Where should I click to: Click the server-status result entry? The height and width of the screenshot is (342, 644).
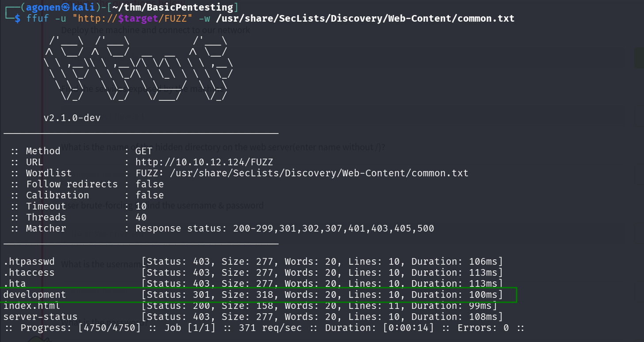40,316
